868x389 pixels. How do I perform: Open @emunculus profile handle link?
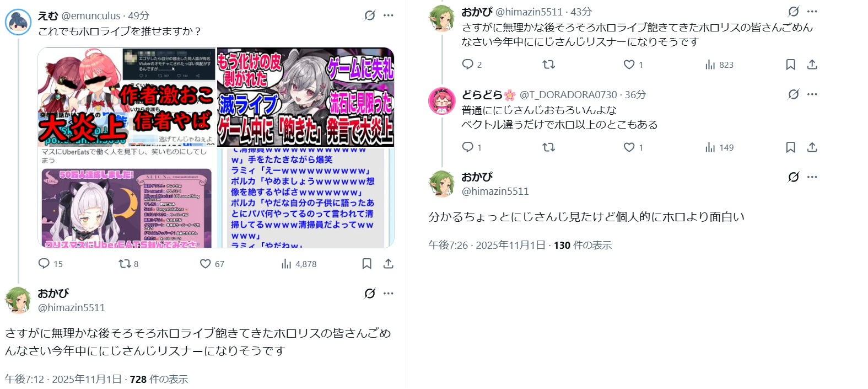click(x=91, y=16)
